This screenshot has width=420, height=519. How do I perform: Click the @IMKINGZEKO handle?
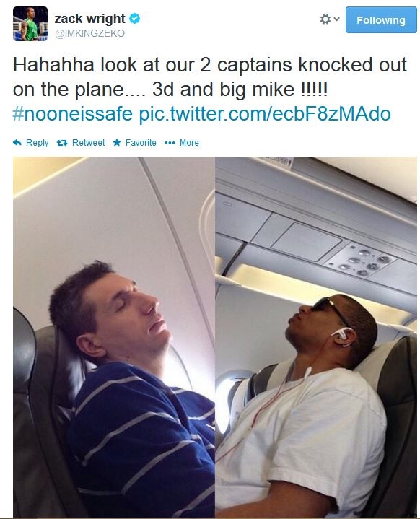89,33
